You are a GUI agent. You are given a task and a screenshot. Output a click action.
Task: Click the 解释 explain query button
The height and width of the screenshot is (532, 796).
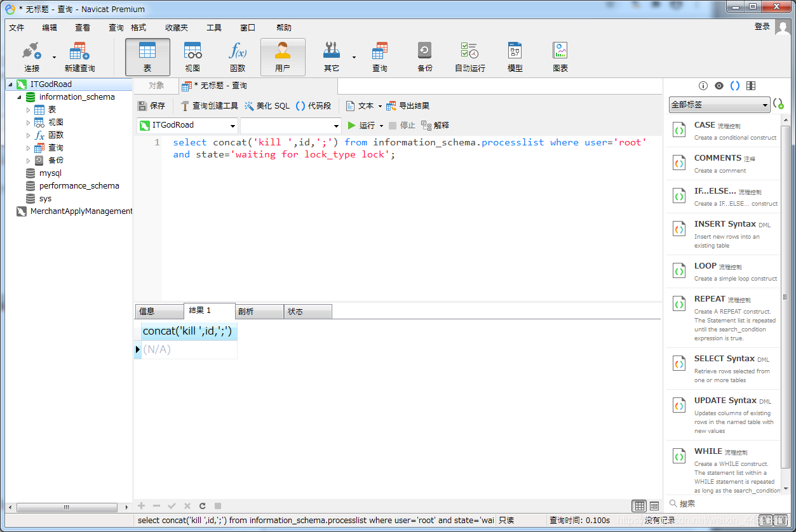click(435, 126)
